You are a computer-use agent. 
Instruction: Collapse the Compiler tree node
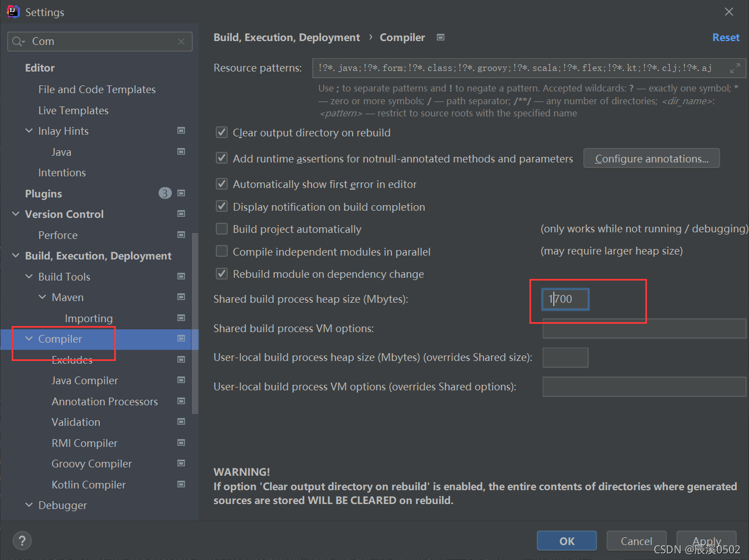pyautogui.click(x=29, y=339)
